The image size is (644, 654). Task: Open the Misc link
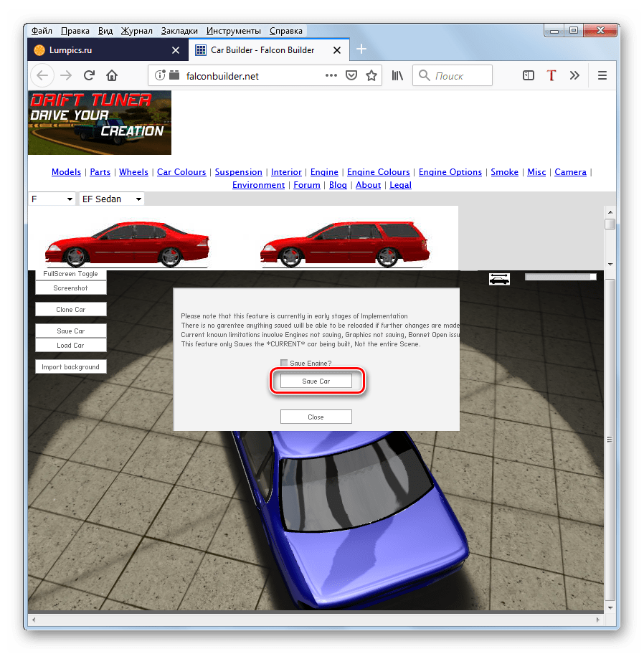point(536,172)
